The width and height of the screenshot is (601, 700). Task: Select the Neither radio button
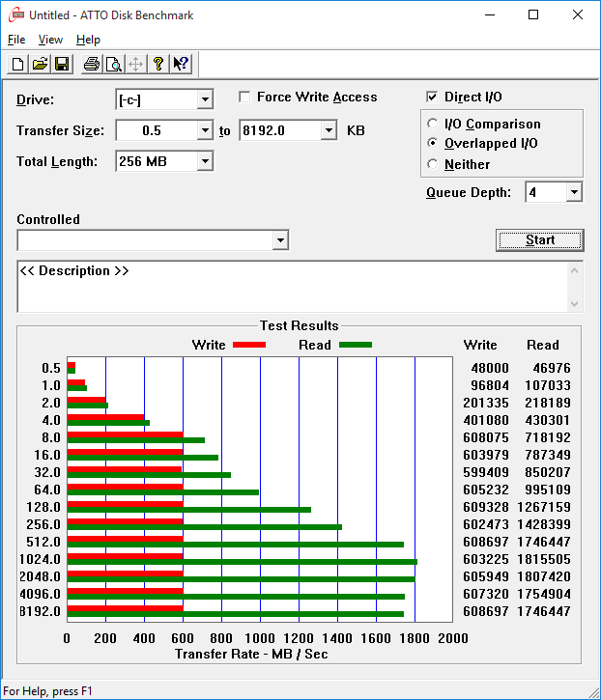pos(432,164)
